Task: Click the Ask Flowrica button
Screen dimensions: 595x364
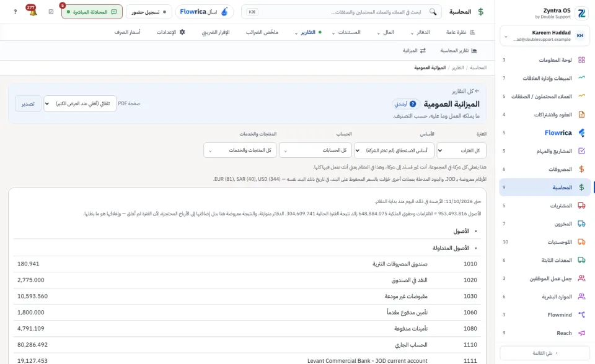Action: point(205,12)
